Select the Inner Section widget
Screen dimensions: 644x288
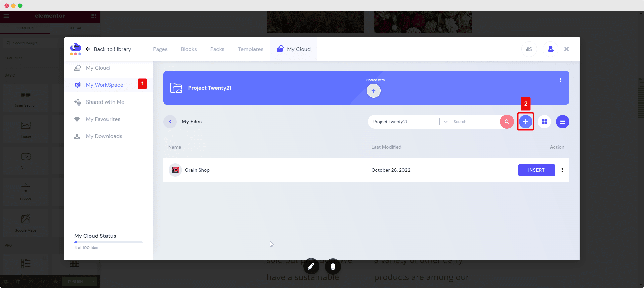coord(26,98)
